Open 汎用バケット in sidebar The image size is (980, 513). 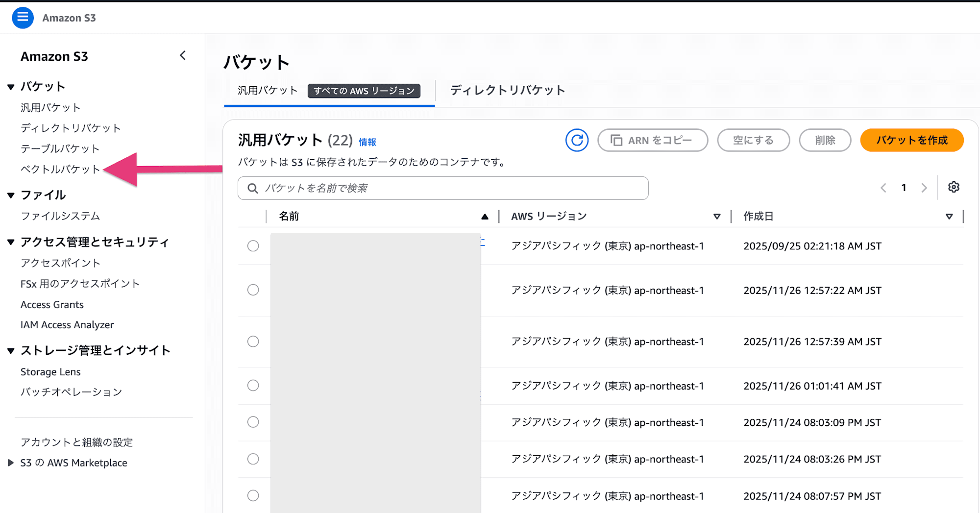pos(50,108)
